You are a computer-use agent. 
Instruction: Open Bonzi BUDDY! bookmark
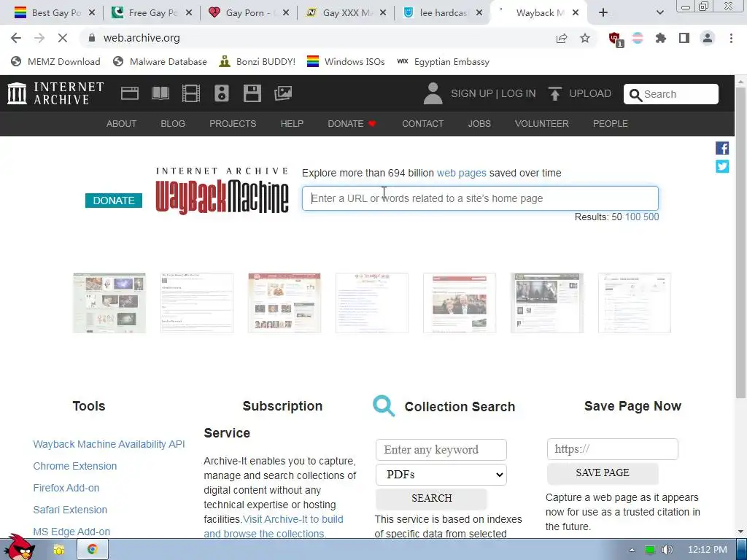258,62
